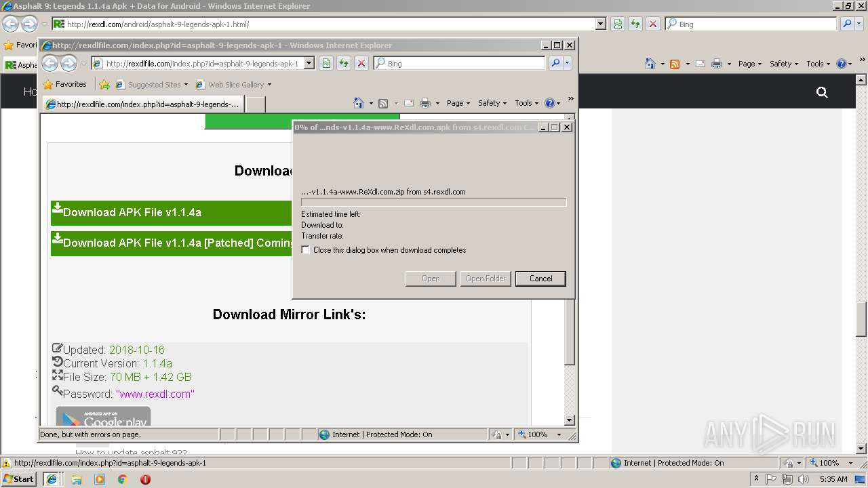Open Favorites in the popup window

pos(64,84)
